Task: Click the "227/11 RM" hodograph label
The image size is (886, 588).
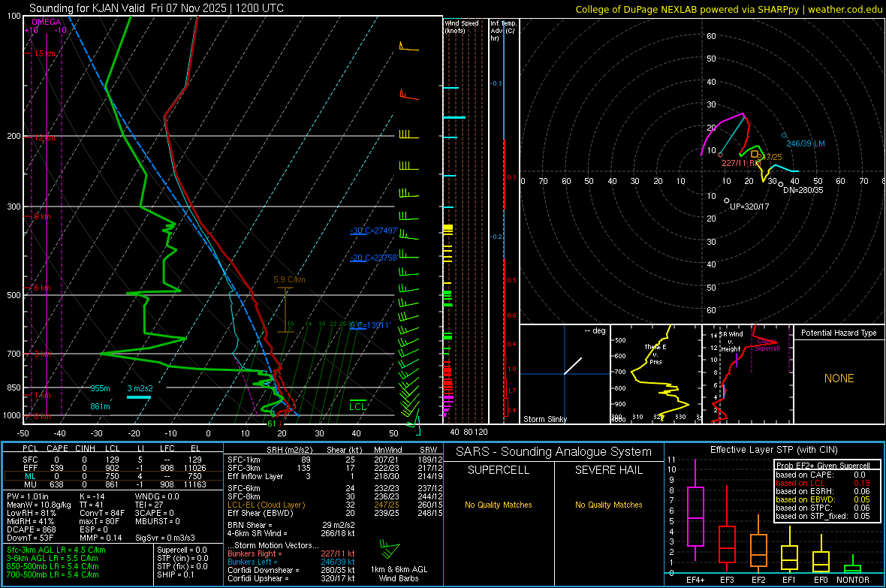Action: pyautogui.click(x=741, y=163)
